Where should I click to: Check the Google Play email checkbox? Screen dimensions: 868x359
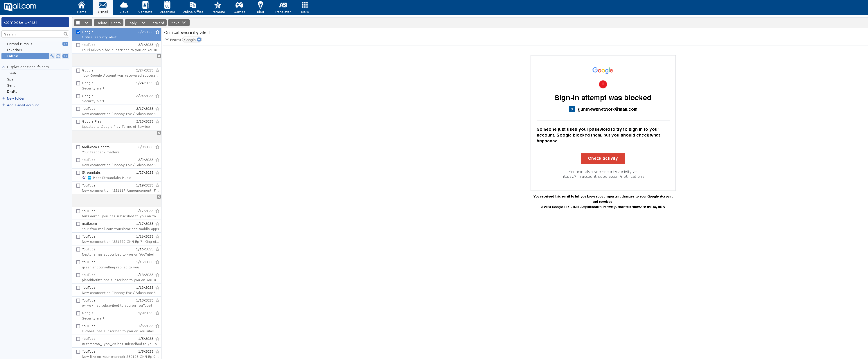pos(78,122)
